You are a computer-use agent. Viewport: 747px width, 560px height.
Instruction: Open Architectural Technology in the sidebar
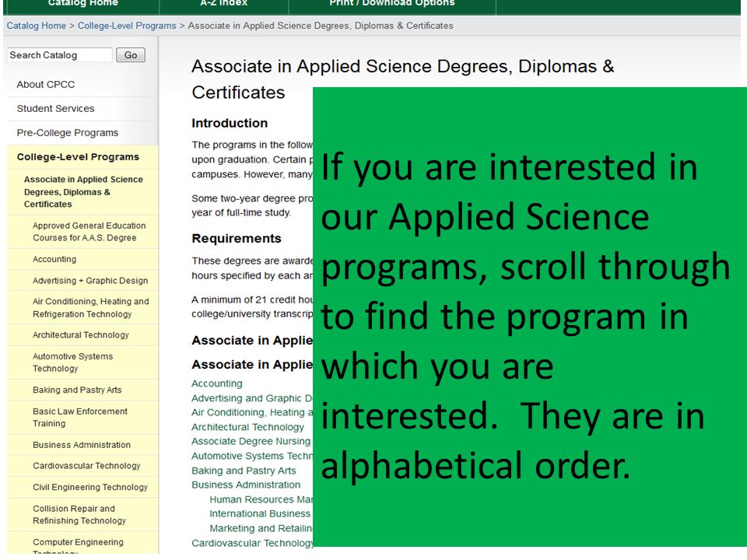coord(82,335)
